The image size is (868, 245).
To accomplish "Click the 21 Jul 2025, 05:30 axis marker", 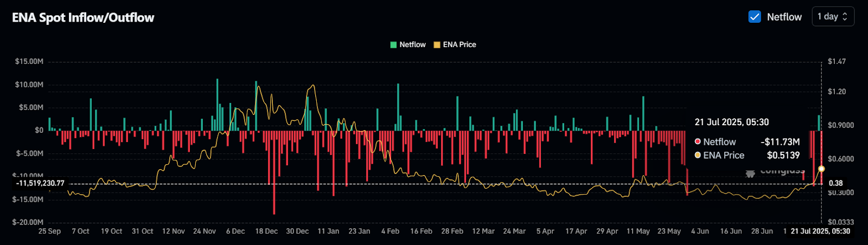I will (820, 231).
